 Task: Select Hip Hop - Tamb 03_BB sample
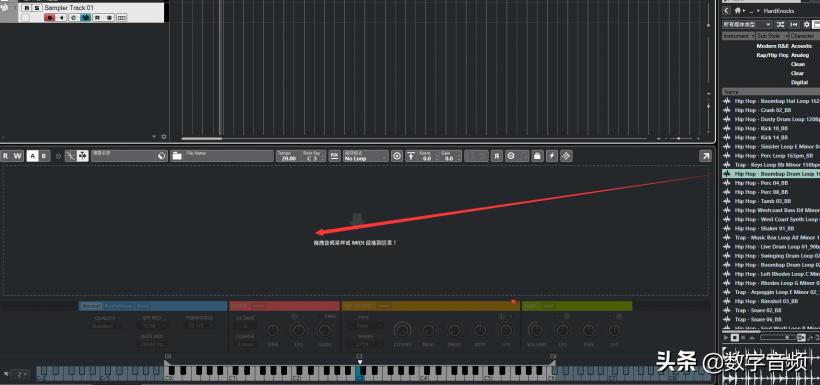pyautogui.click(x=762, y=201)
